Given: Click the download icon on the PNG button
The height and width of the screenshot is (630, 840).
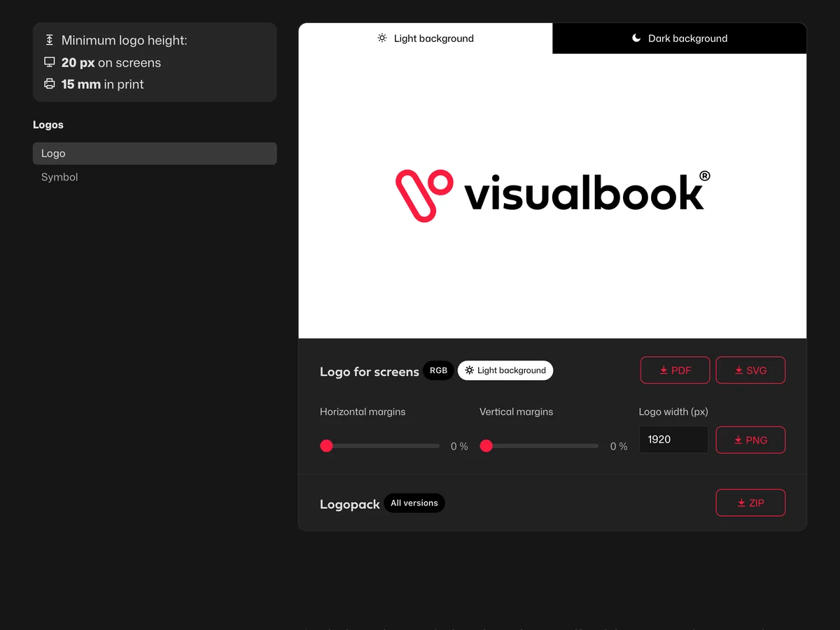Looking at the screenshot, I should pos(738,440).
